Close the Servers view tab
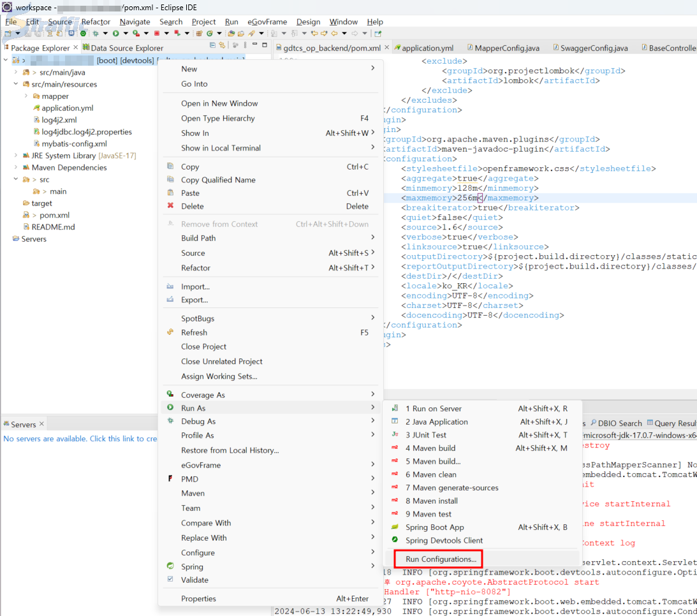The width and height of the screenshot is (697, 616). point(42,423)
